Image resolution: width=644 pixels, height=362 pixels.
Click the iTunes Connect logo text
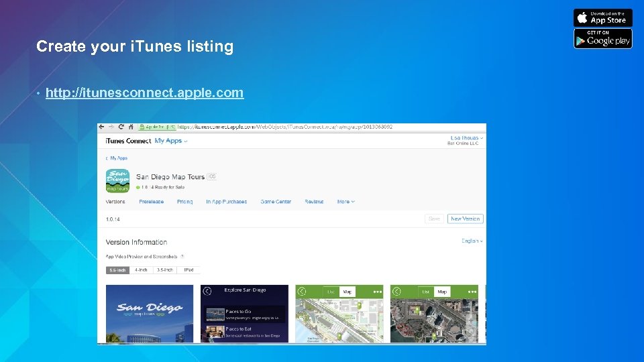128,141
